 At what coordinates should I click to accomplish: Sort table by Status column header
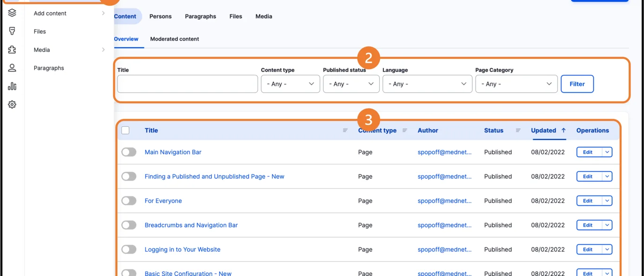tap(494, 131)
